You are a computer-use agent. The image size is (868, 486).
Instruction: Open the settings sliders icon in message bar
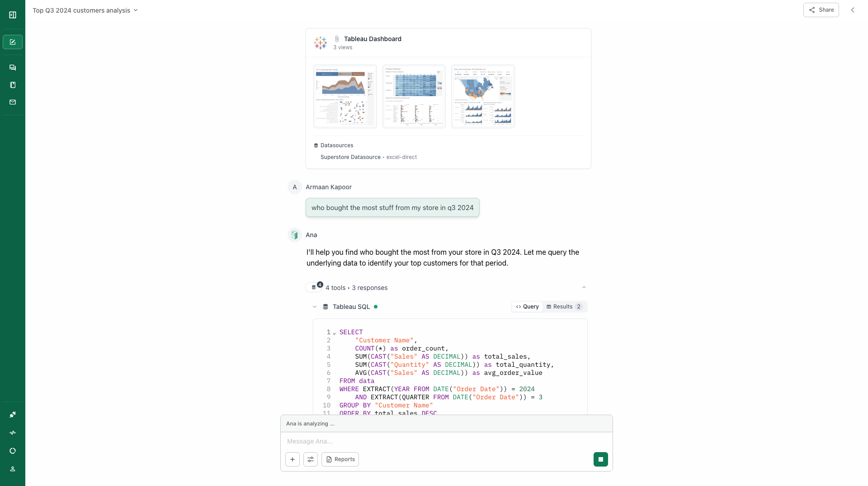[x=311, y=459]
